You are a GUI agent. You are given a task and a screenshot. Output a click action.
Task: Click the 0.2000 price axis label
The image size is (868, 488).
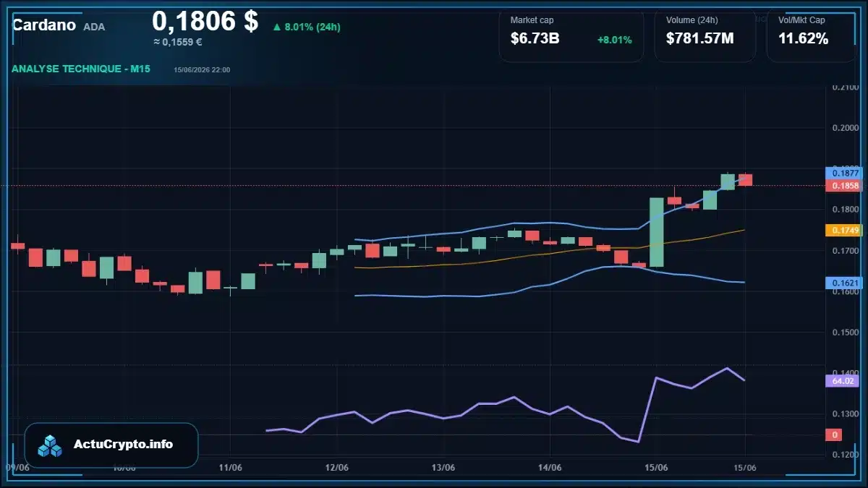click(844, 128)
